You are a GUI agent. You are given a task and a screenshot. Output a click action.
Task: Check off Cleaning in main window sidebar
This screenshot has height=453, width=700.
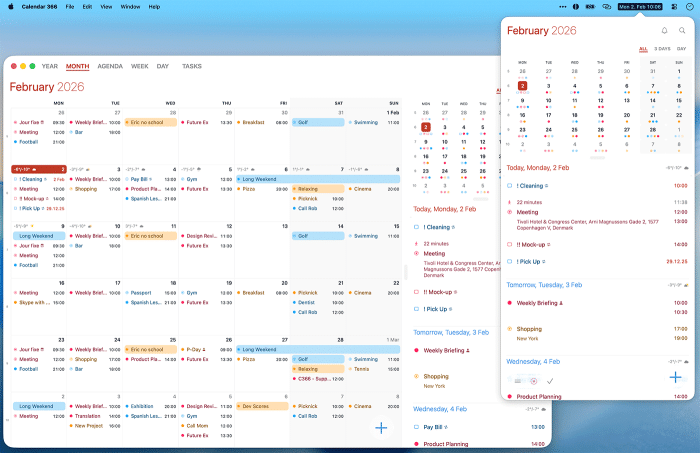coord(416,227)
